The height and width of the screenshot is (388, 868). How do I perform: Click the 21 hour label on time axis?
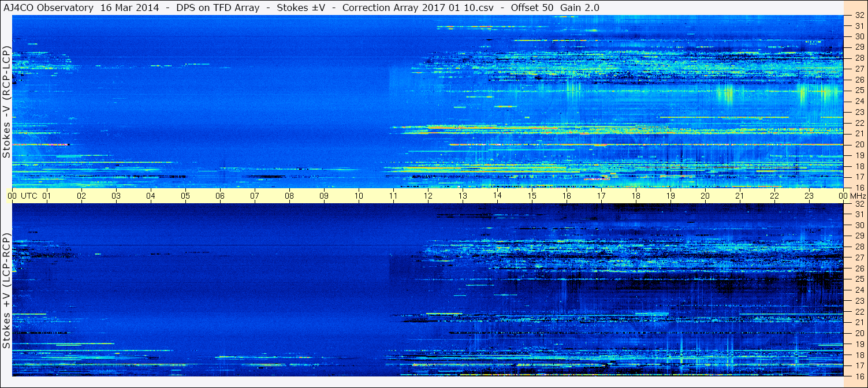pos(740,196)
